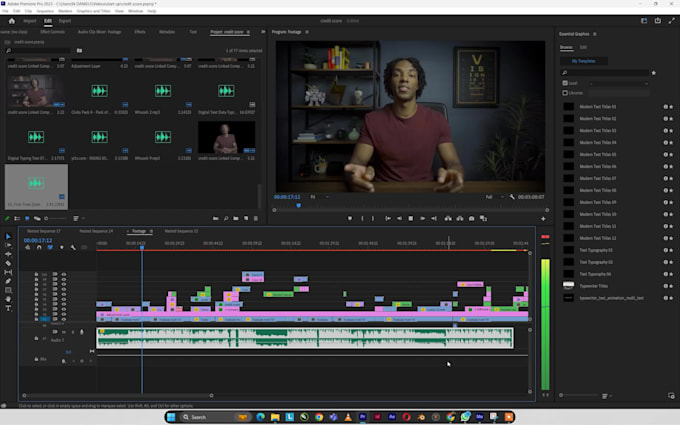Open the Export workspace tab
This screenshot has height=425, width=680.
tap(65, 21)
